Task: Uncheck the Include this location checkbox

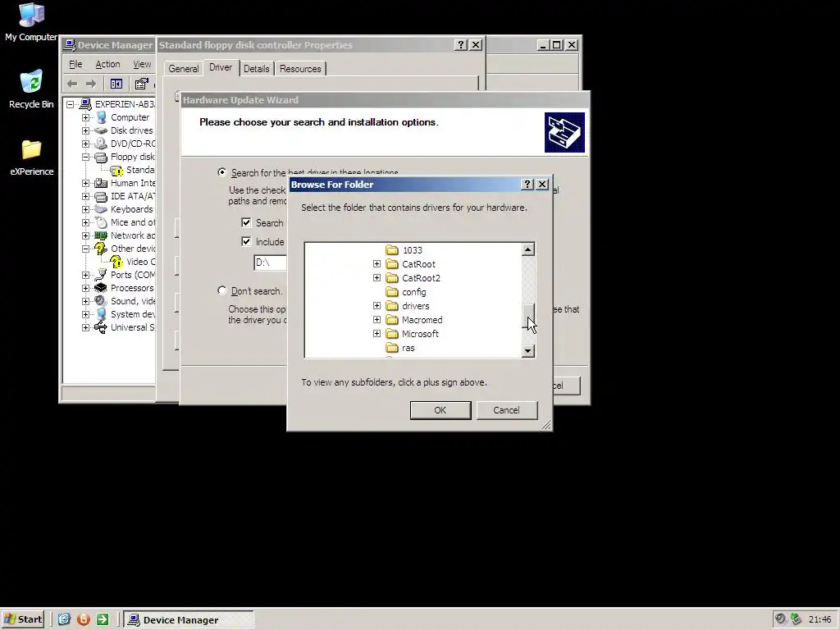Action: (x=246, y=241)
